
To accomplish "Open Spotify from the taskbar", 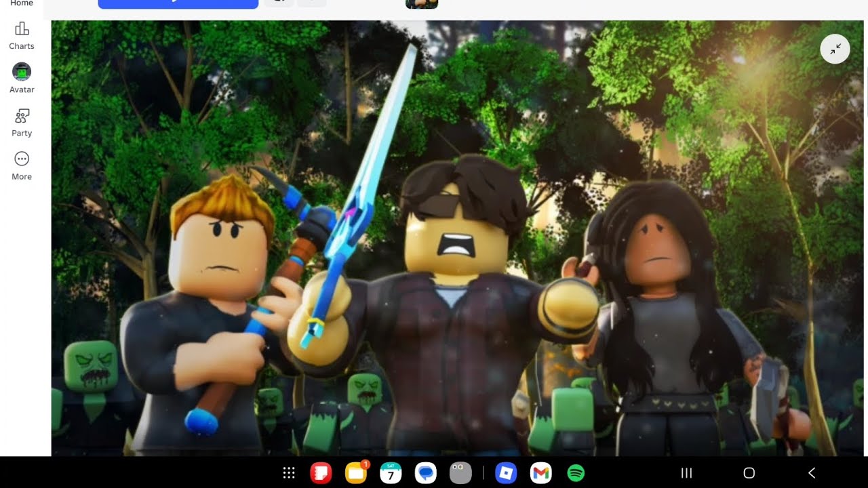I will coord(576,473).
